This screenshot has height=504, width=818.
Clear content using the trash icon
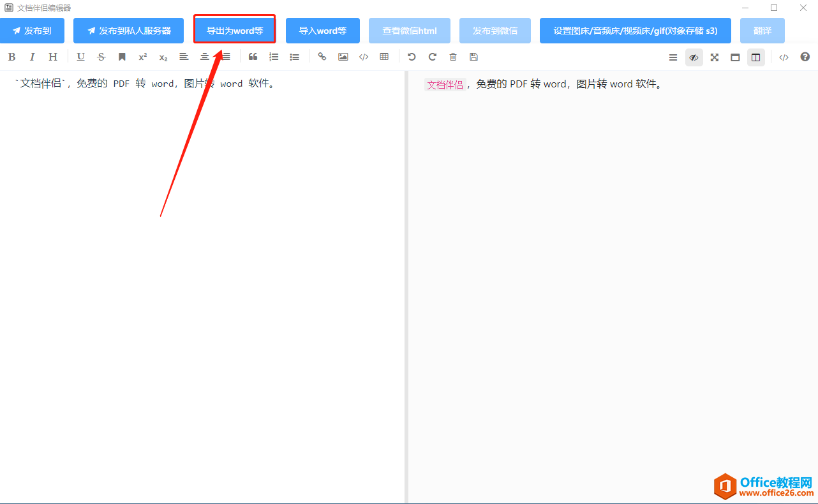pos(453,57)
